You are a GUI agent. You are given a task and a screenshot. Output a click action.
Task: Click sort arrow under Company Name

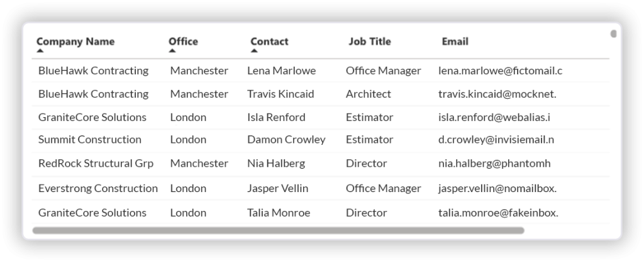[x=40, y=50]
